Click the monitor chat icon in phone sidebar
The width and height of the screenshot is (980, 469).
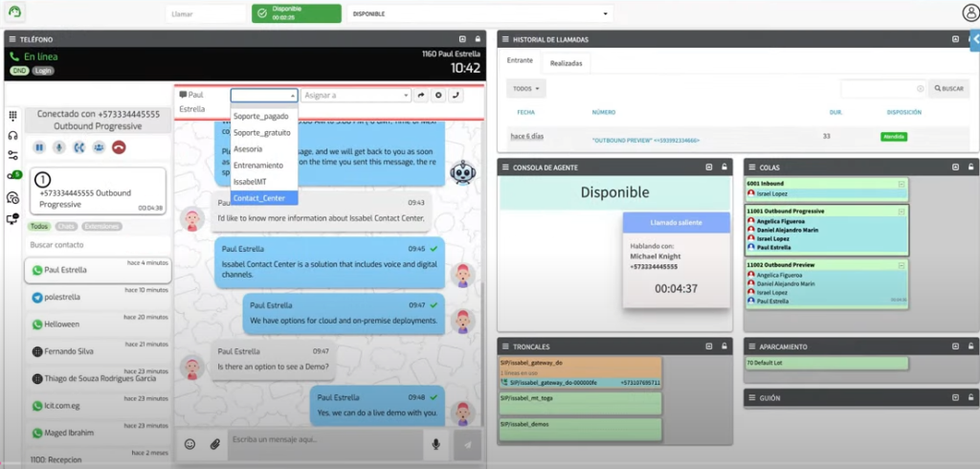12,219
